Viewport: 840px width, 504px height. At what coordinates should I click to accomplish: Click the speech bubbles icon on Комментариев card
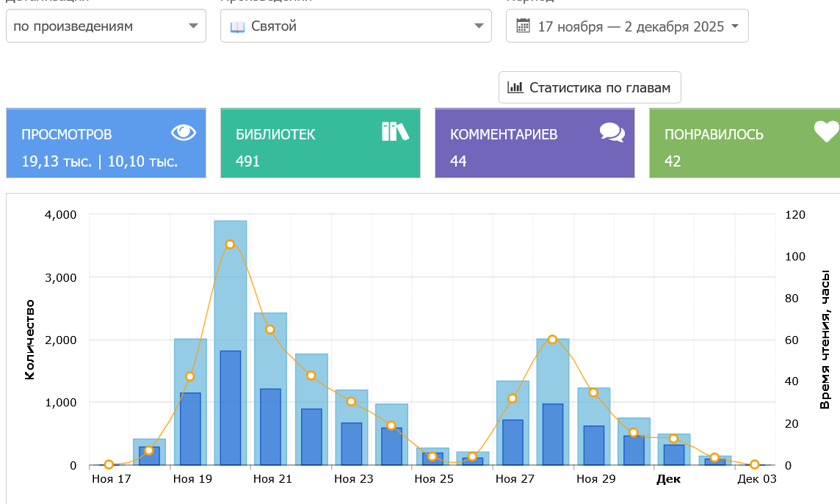pyautogui.click(x=612, y=132)
